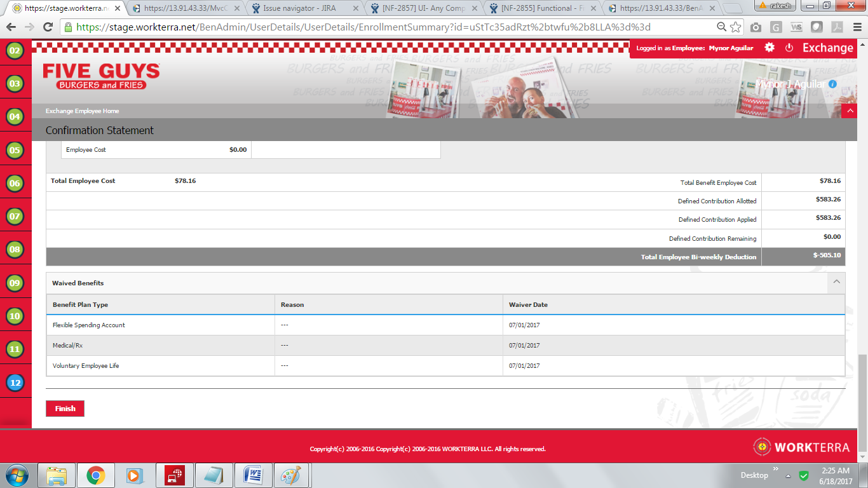The image size is (868, 488).
Task: Open Paint from the taskbar
Action: point(290,475)
